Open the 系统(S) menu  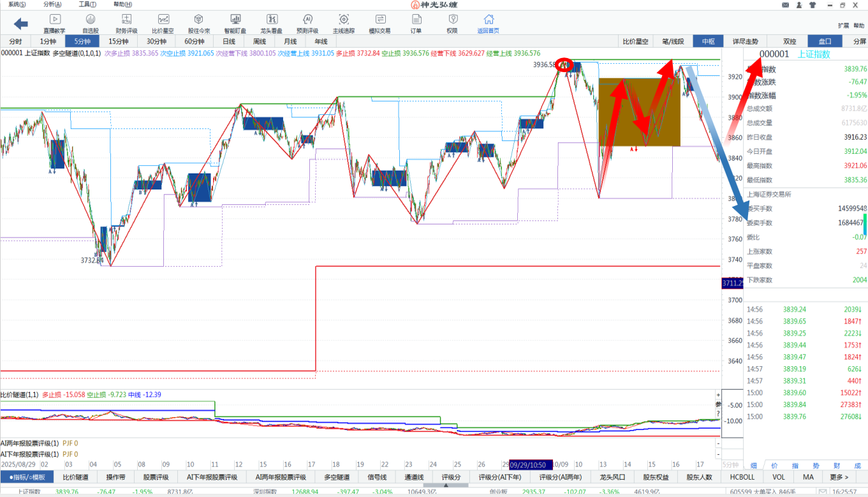coord(17,4)
